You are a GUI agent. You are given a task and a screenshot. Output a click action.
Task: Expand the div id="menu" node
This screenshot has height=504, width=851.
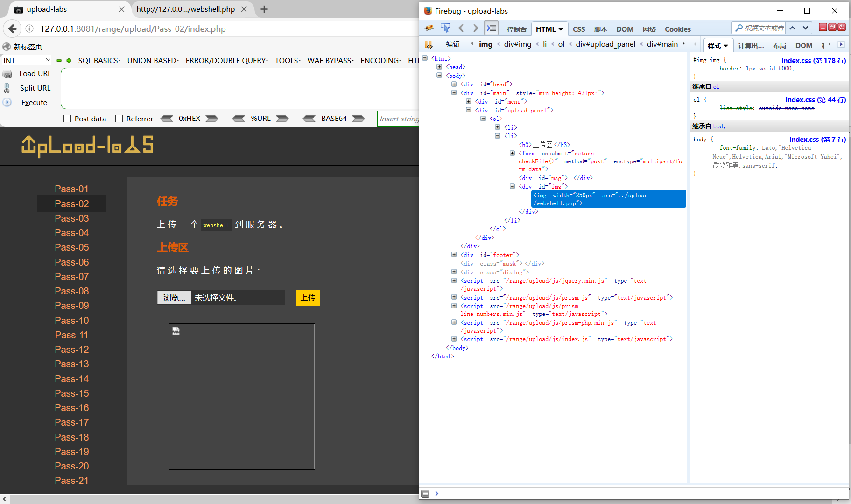(x=469, y=101)
